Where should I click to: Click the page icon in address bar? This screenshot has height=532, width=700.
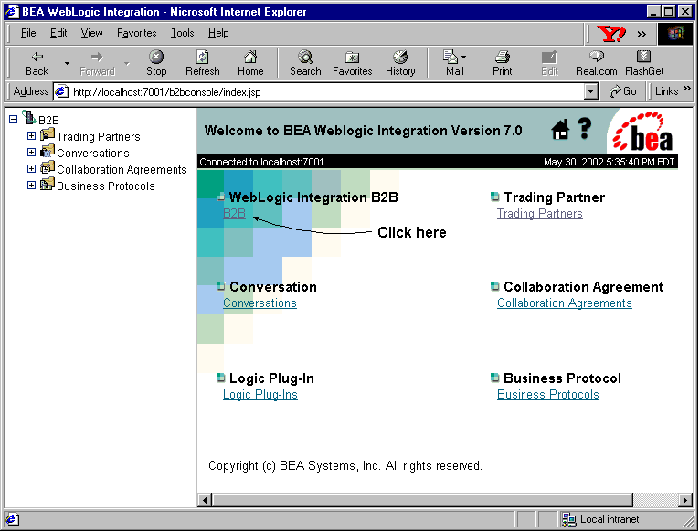click(x=62, y=91)
